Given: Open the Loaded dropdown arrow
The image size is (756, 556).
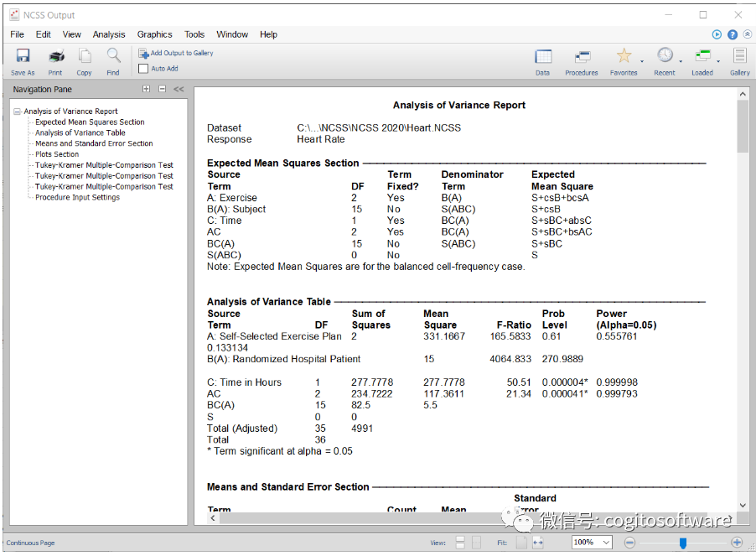Looking at the screenshot, I should (718, 61).
